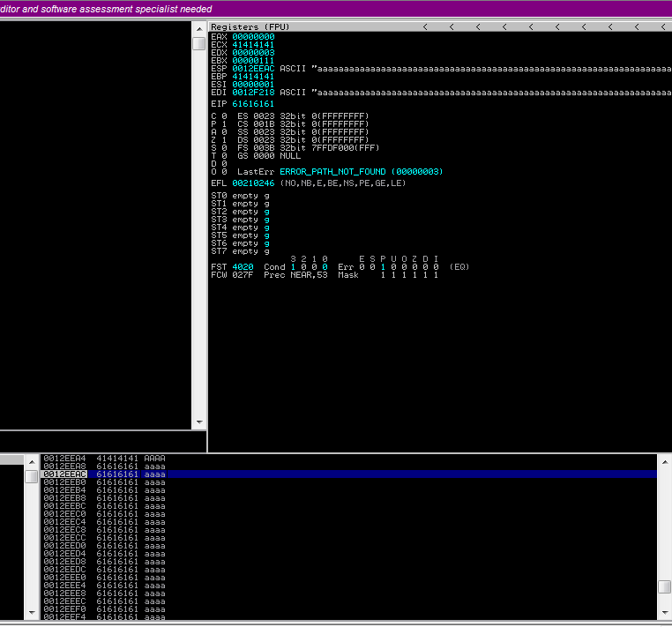Select stack row 0012EED8
Screen dimensions: 672x627
click(x=349, y=562)
